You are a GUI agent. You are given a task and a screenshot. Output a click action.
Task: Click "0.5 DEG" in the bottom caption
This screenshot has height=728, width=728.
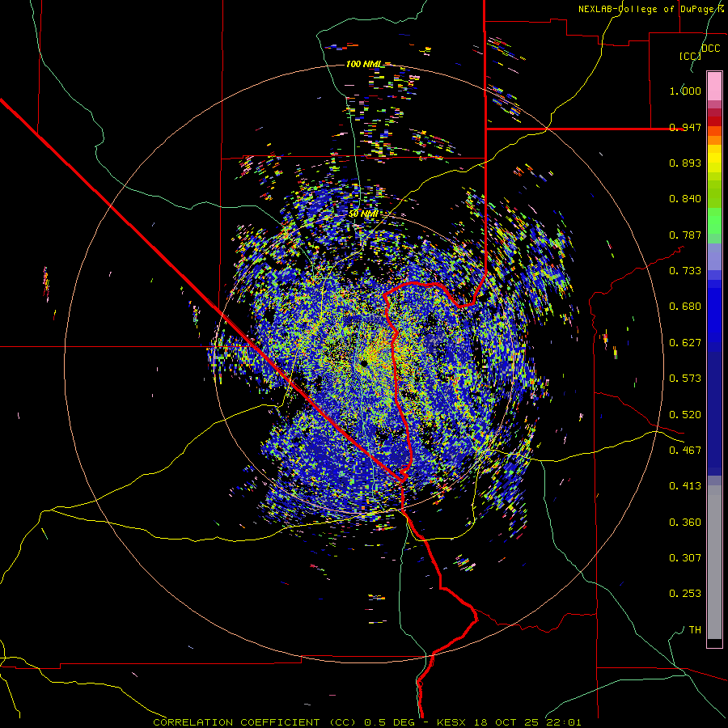pyautogui.click(x=391, y=722)
